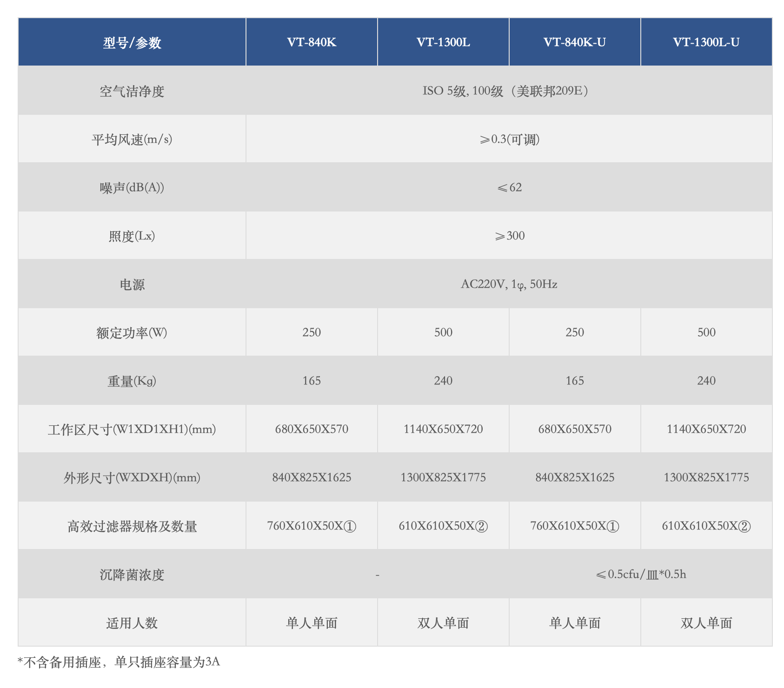
Task: Select the 双人单面 cell under VT-1300L
Action: pyautogui.click(x=442, y=622)
